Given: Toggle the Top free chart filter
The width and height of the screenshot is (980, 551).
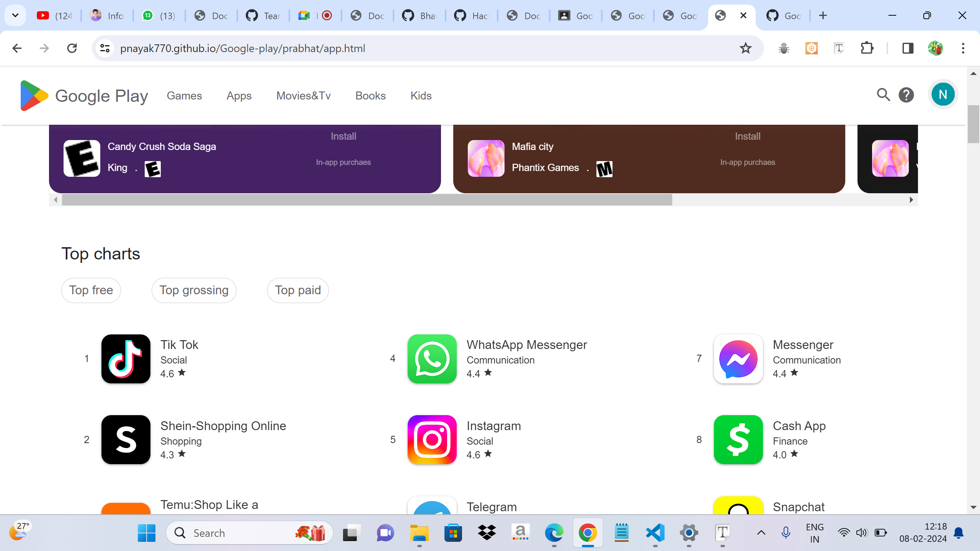Looking at the screenshot, I should click(91, 290).
